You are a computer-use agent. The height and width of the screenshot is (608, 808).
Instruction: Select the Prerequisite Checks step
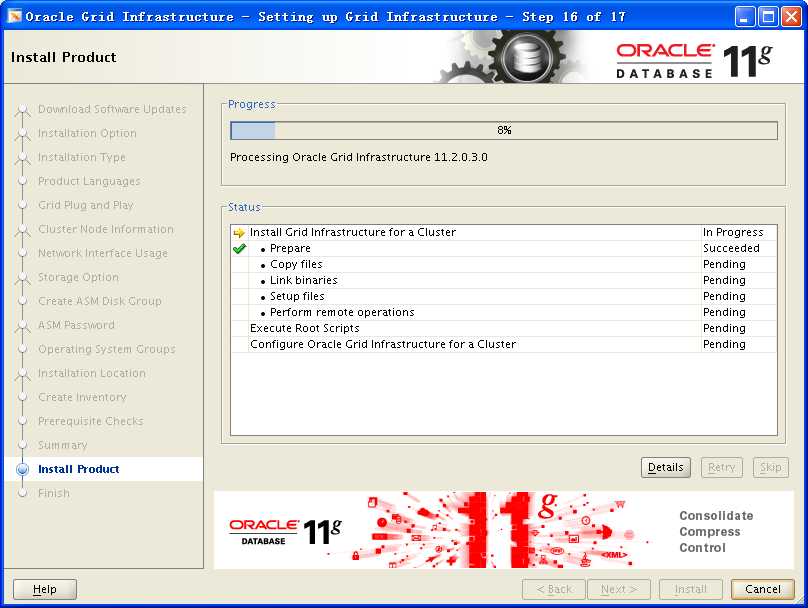91,421
